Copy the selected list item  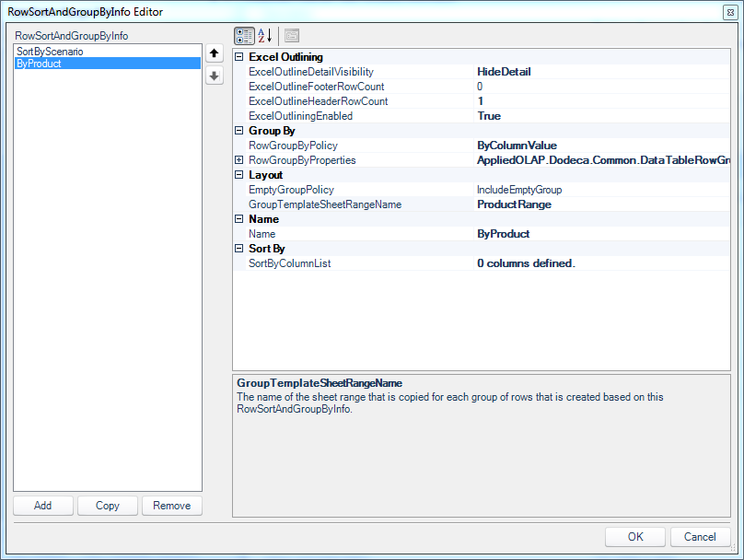click(108, 506)
